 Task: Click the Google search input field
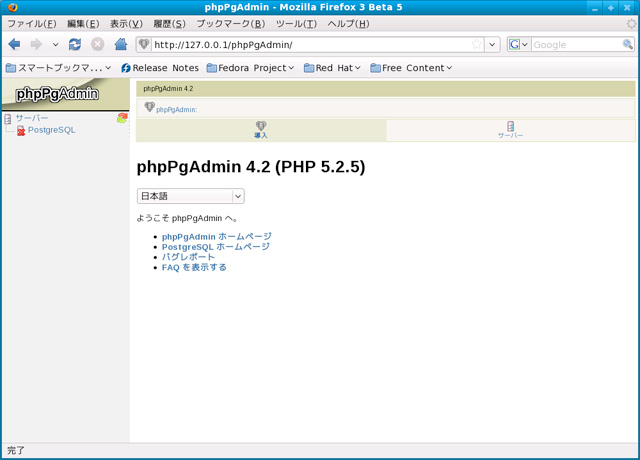(576, 44)
